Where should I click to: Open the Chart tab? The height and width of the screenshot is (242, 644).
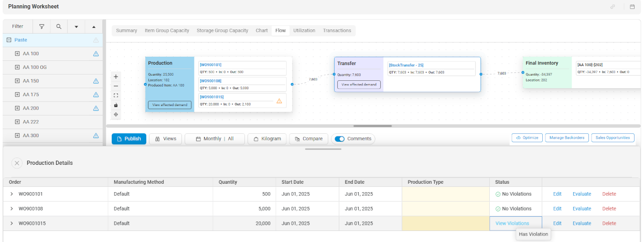(x=262, y=30)
